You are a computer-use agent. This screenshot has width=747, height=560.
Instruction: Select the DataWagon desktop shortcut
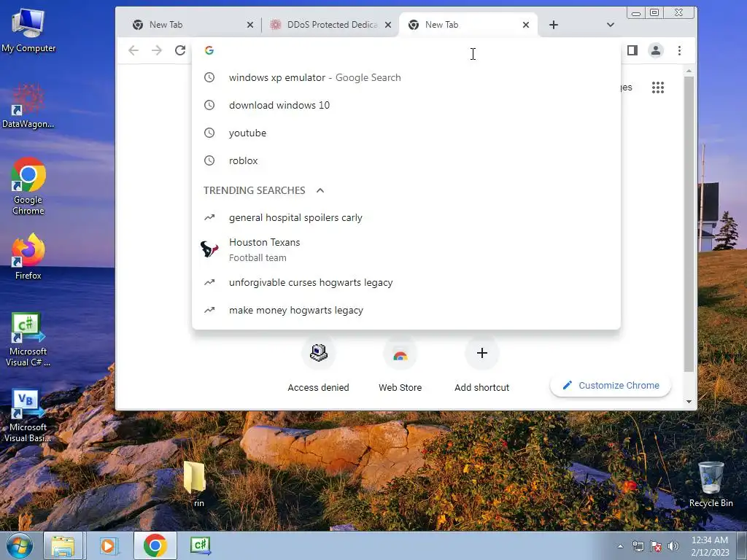28,106
